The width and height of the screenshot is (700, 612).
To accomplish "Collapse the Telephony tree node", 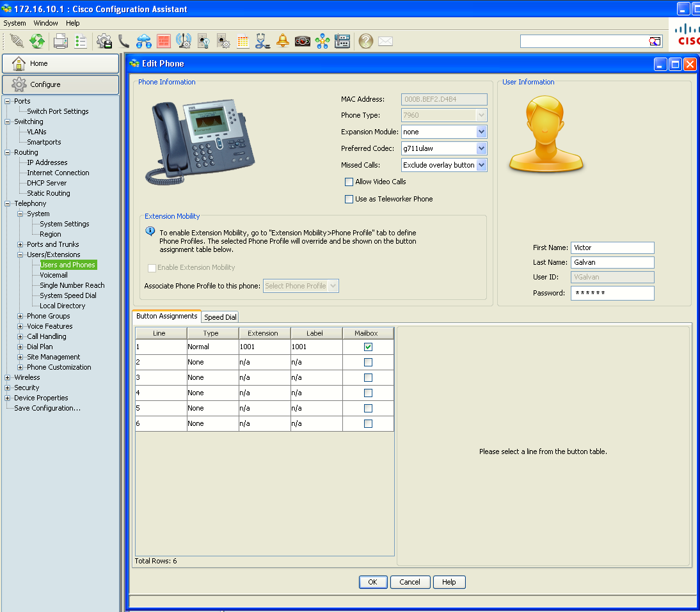I will click(7, 204).
